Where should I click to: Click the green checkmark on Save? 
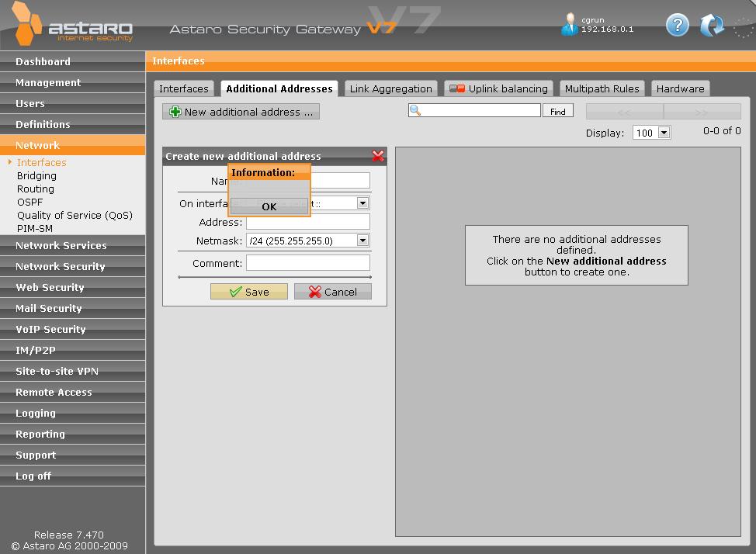pyautogui.click(x=236, y=292)
